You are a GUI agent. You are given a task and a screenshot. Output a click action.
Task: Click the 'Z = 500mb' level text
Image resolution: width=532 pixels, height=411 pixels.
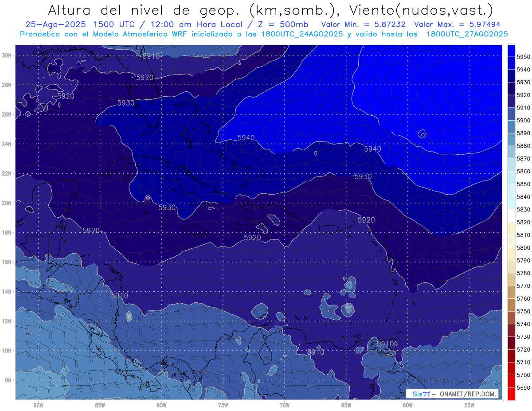(283, 24)
